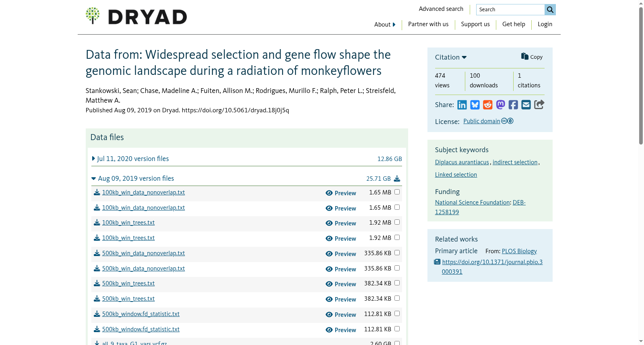Image resolution: width=644 pixels, height=345 pixels.
Task: Tick checkbox for first 500kb_window.fd_statistic.txt
Action: (397, 314)
